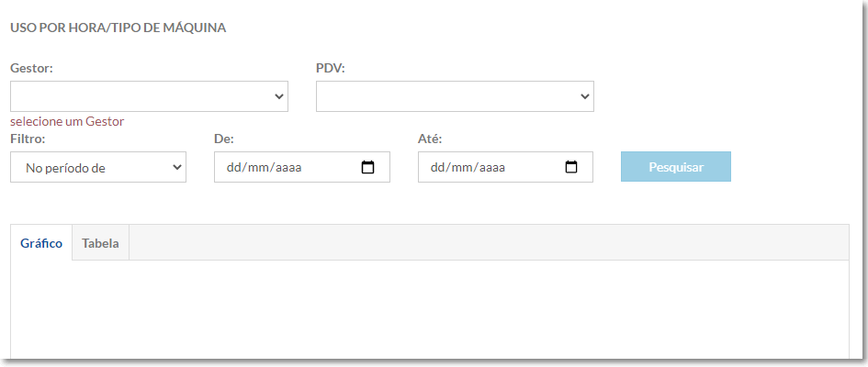The height and width of the screenshot is (367, 868).
Task: Click the chevron arrow of Gestor dropdown
Action: click(x=279, y=96)
